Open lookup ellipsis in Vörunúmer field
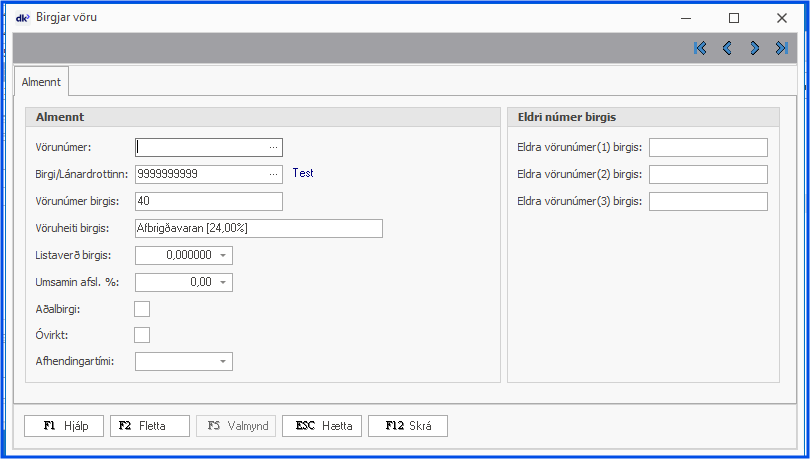810x459 pixels. [273, 147]
